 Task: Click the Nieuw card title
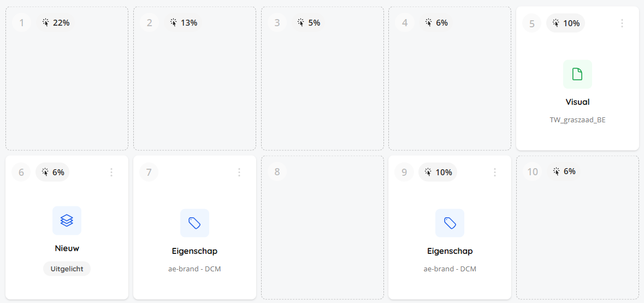point(67,248)
